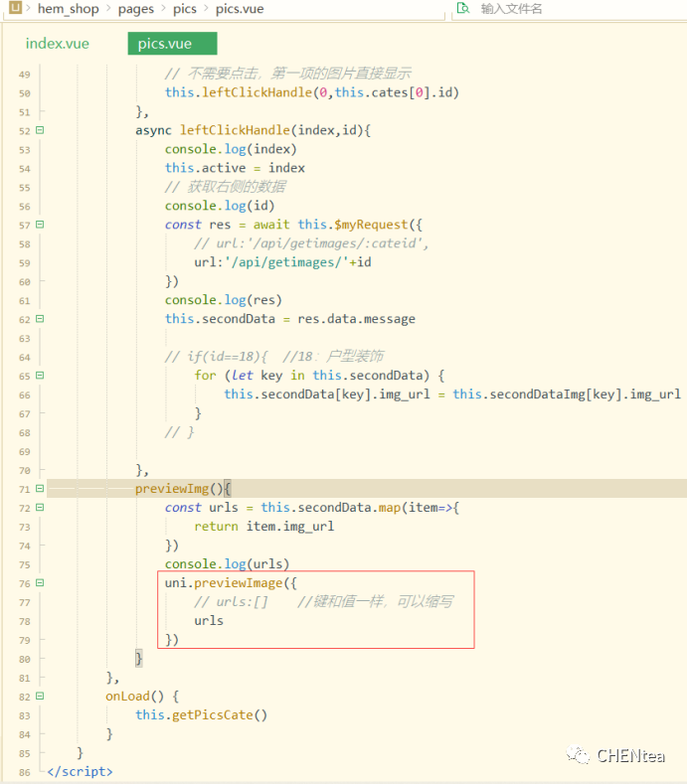
Task: Click the pics.vue breadcrumb file
Action: click(x=240, y=9)
